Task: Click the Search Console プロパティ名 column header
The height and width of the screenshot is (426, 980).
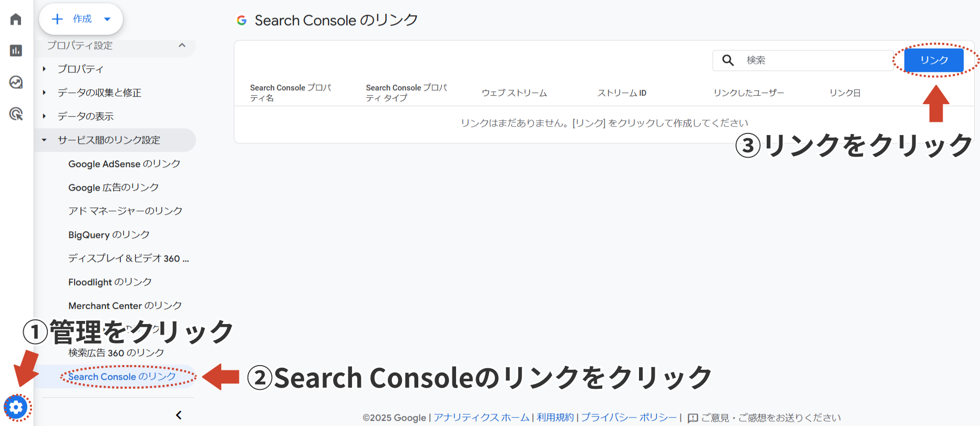Action: point(290,92)
